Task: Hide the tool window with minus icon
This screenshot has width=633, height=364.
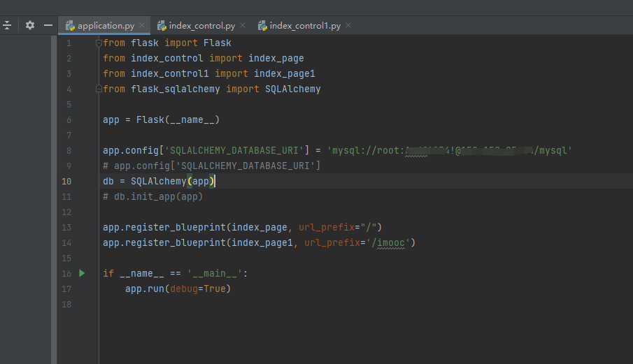Action: [x=48, y=25]
